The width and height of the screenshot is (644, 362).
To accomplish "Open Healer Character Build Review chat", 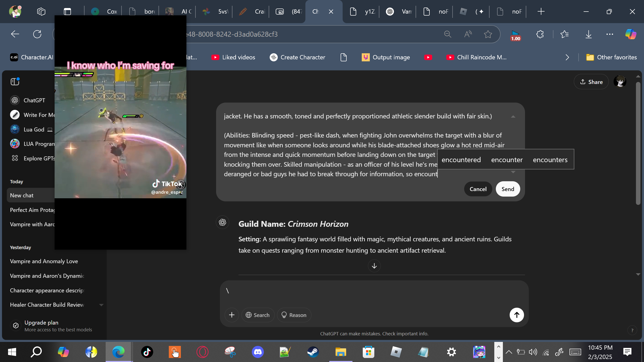I will [x=47, y=305].
